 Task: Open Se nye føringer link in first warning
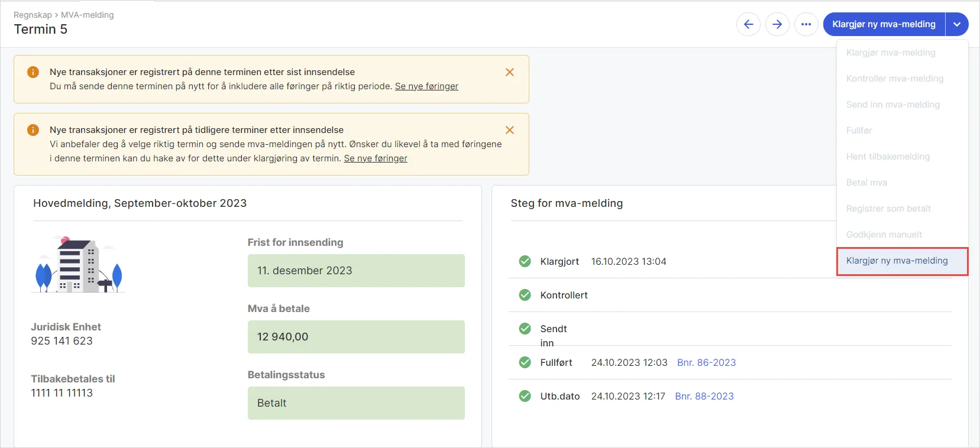click(426, 86)
